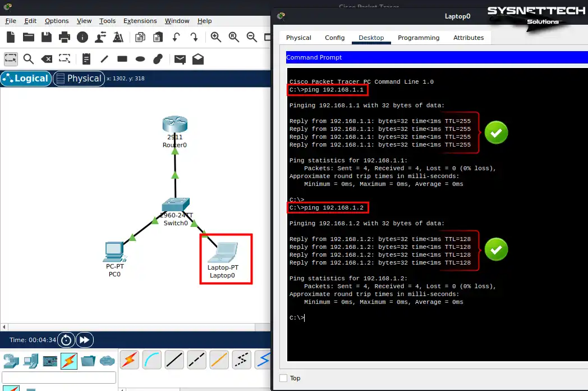This screenshot has height=391, width=588.
Task: Draw a rectangle shape
Action: coord(122,59)
